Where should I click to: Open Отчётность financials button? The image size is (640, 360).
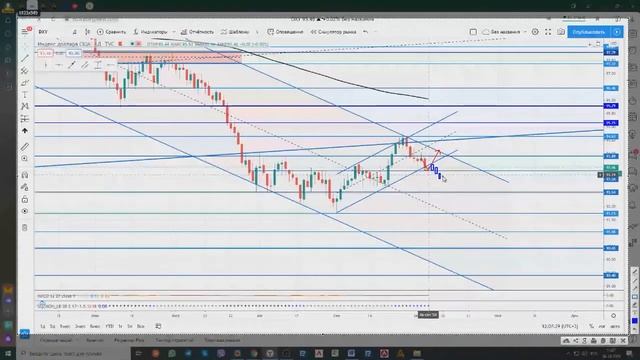(x=197, y=32)
